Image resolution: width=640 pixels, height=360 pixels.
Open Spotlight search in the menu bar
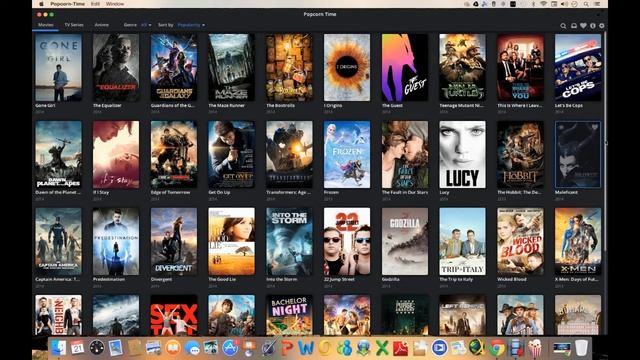pyautogui.click(x=586, y=4)
